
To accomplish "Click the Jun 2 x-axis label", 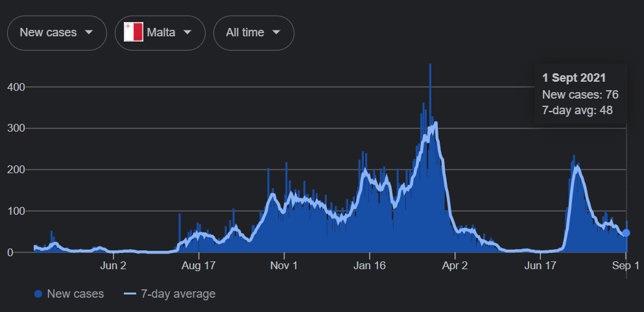I will point(113,265).
